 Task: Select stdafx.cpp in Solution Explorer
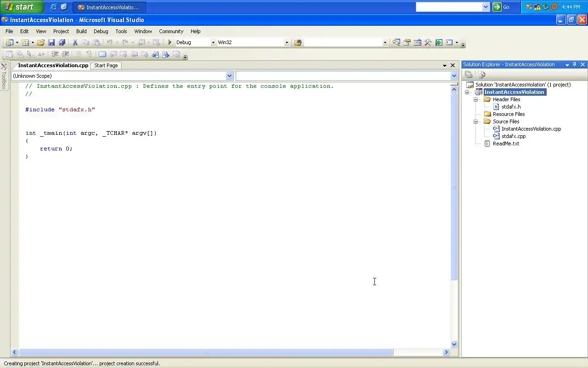coord(514,136)
